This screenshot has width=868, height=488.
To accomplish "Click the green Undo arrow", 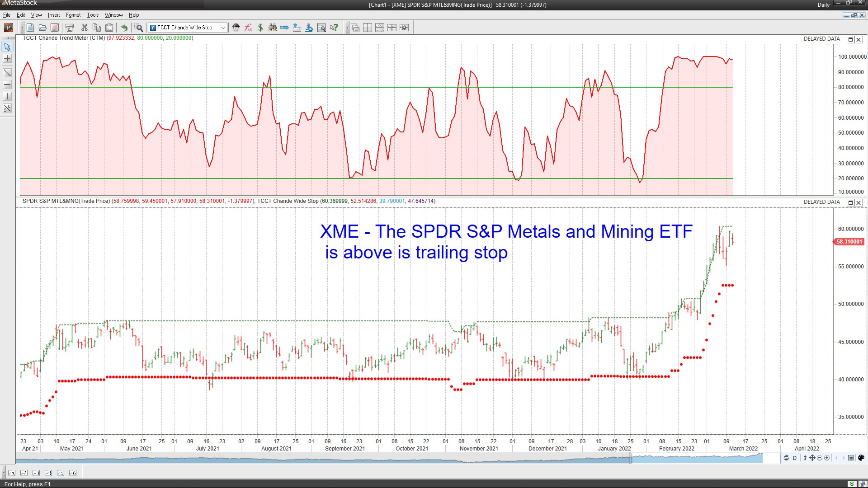I will click(x=124, y=28).
